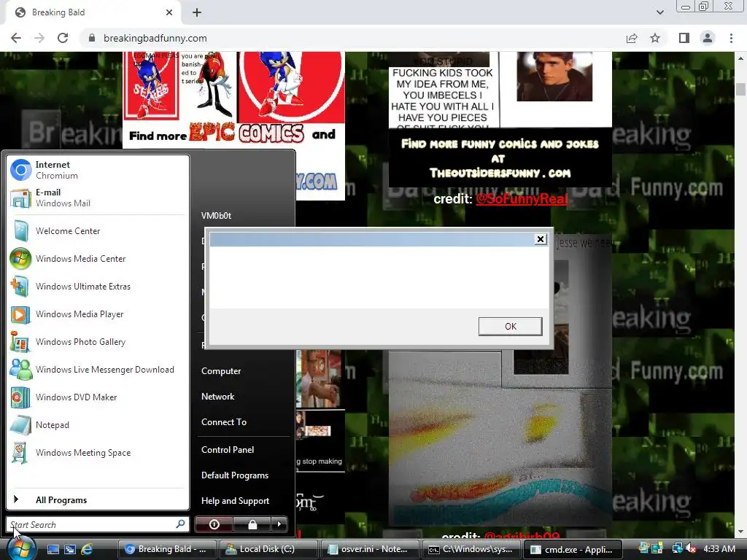Open C:\Windows\sys... console taskbar button
Screen dimensions: 747x560
click(x=471, y=549)
